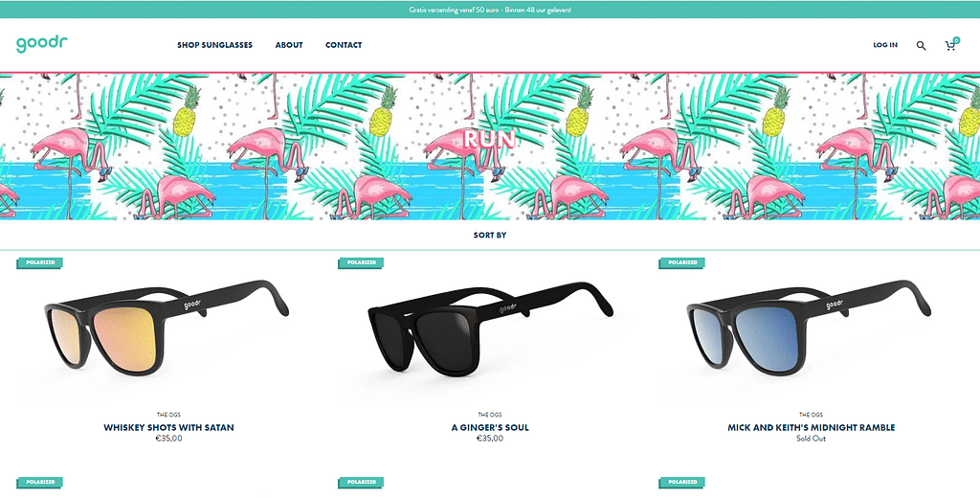Click the Log In link
Screen dimensions: 980x498
885,45
